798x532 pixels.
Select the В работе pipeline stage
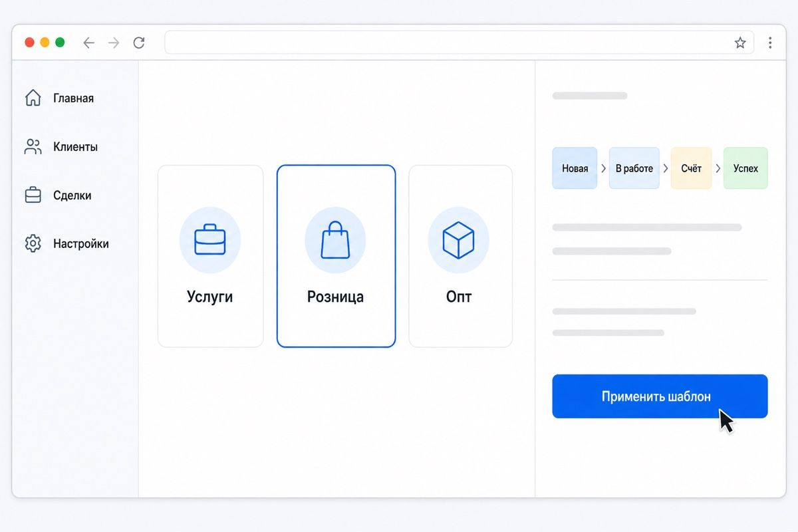(634, 168)
